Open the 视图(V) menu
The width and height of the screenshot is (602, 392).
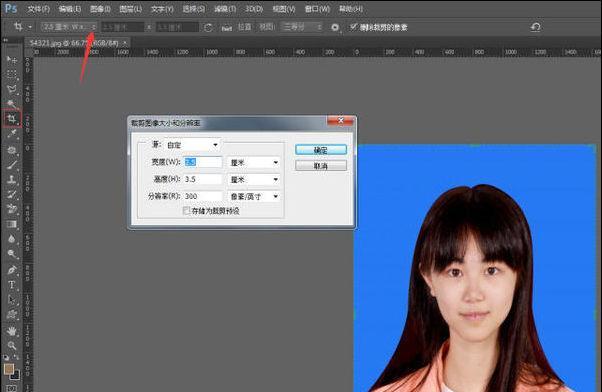pos(284,9)
